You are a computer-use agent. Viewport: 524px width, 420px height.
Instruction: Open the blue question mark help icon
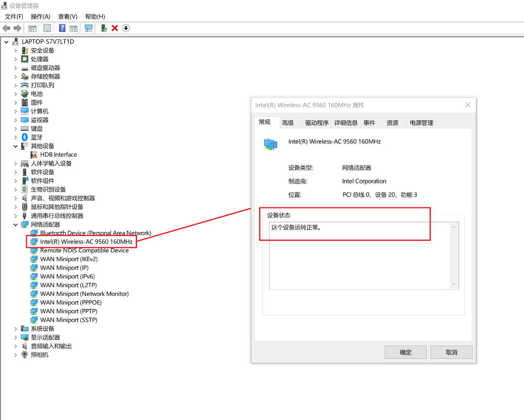pos(62,28)
